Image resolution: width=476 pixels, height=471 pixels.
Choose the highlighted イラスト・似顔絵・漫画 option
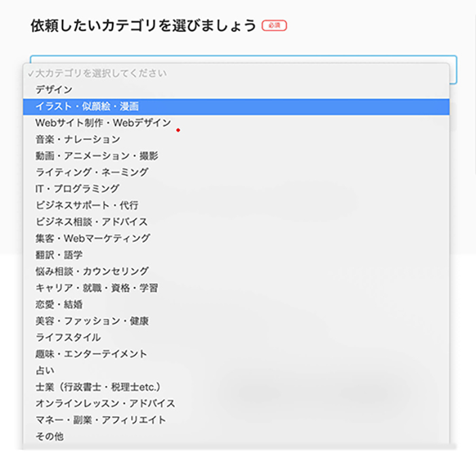[236, 107]
